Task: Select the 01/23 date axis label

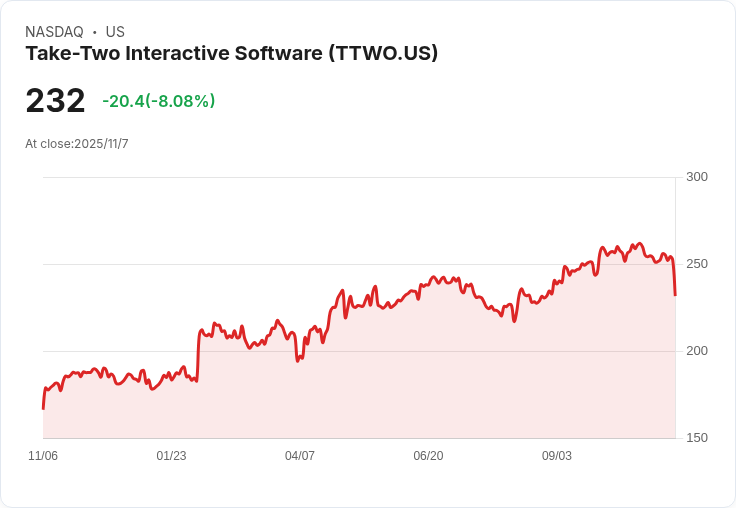Action: (171, 456)
